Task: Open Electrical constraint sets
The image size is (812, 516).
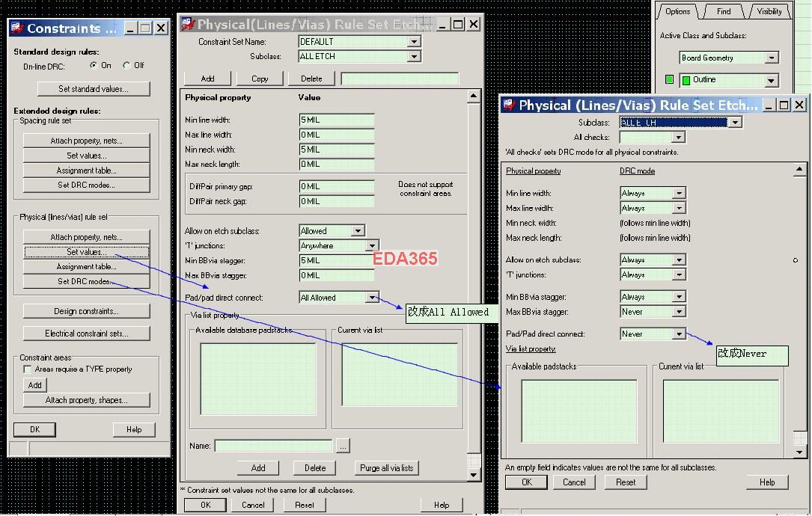Action: 87,334
